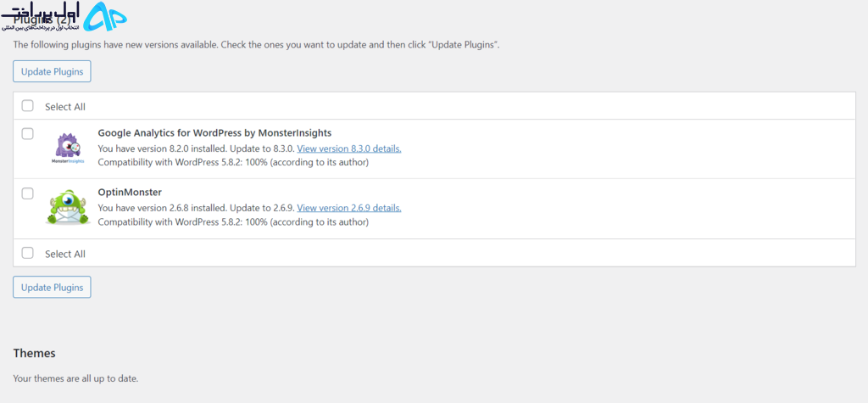Click the OptinMonster green monster icon
The image size is (868, 403).
68,207
